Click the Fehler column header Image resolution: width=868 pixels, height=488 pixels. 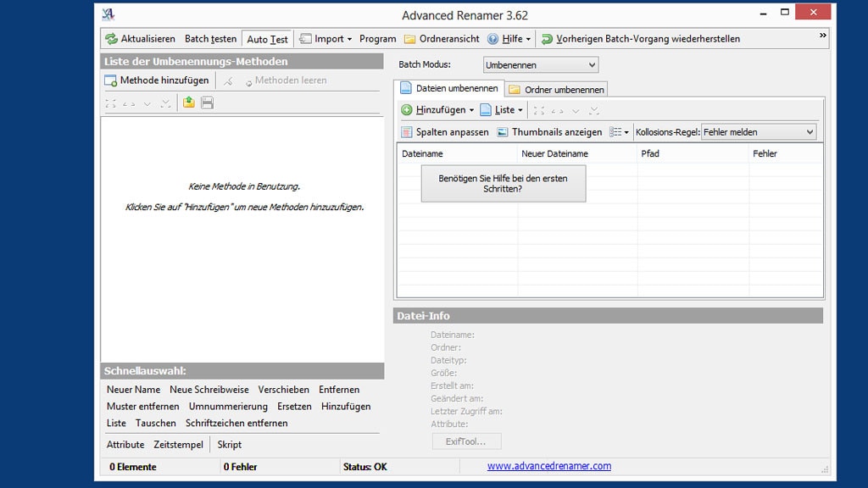[x=786, y=154]
